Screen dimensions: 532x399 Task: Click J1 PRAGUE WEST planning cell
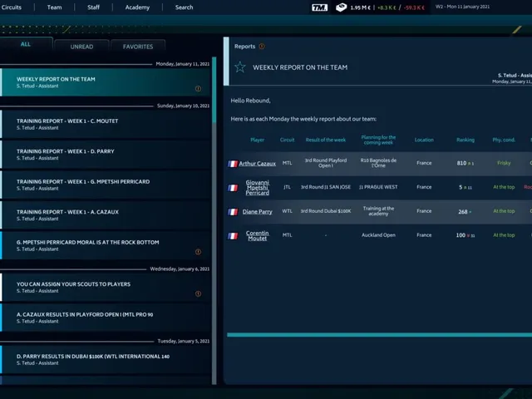click(378, 187)
